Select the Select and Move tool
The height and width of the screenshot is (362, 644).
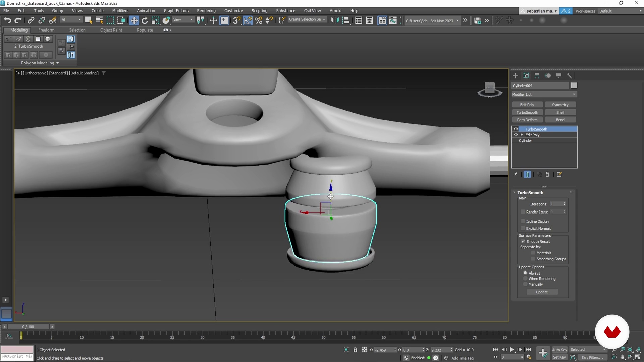click(134, 20)
